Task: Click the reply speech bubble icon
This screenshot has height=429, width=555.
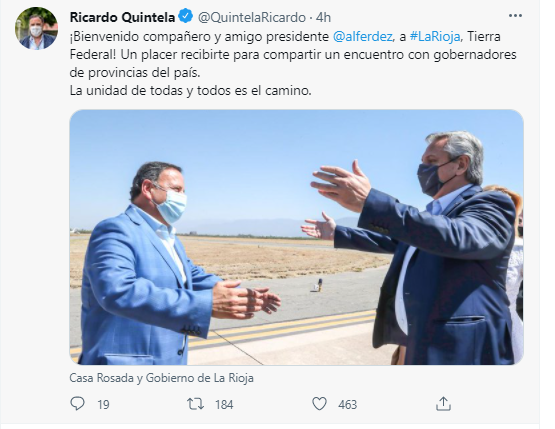Action: click(x=78, y=404)
